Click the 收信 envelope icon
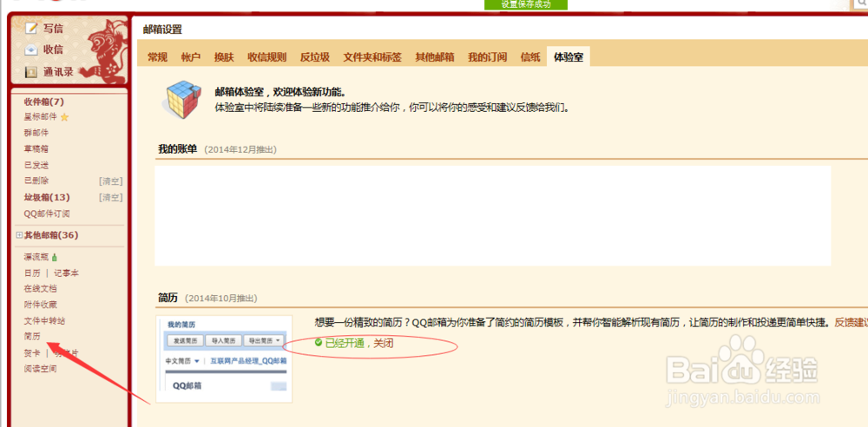The height and width of the screenshot is (427, 868). click(31, 49)
